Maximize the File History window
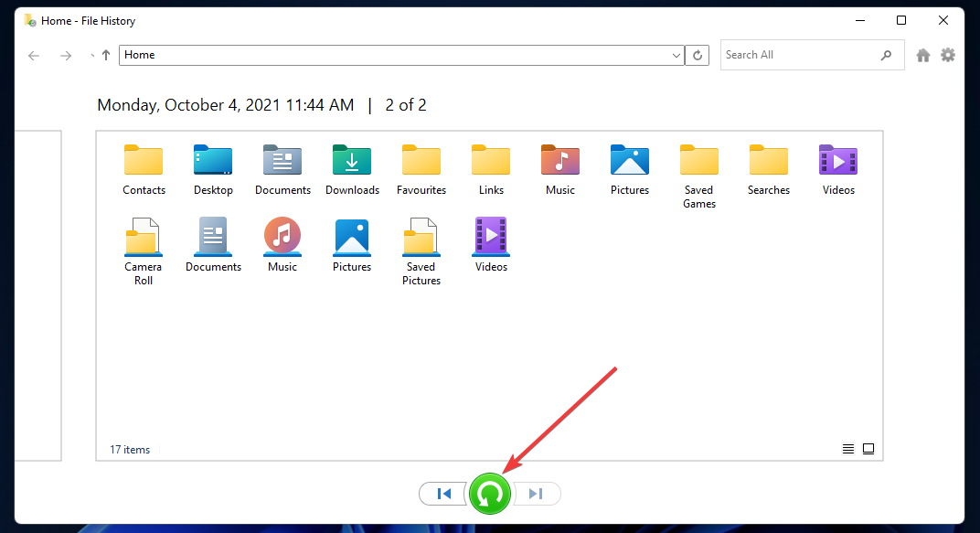Image resolution: width=980 pixels, height=533 pixels. tap(901, 21)
